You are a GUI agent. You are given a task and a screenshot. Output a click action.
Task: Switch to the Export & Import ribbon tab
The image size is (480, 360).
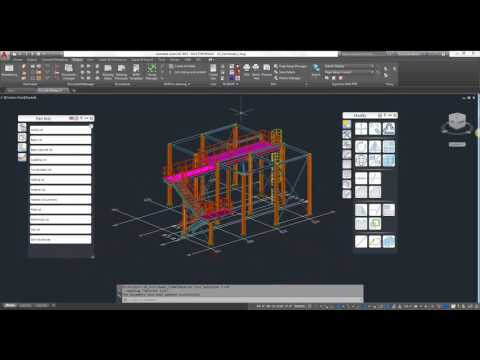[142, 60]
